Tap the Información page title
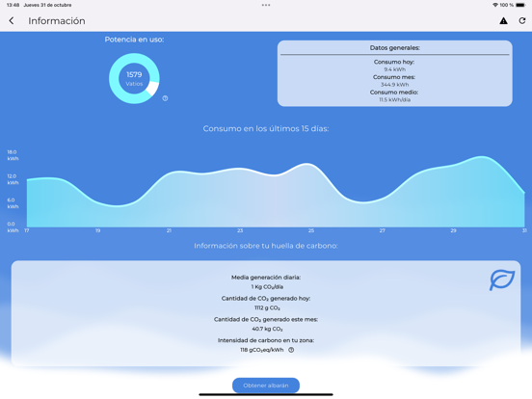Viewport: 532px width, 399px height. (57, 20)
